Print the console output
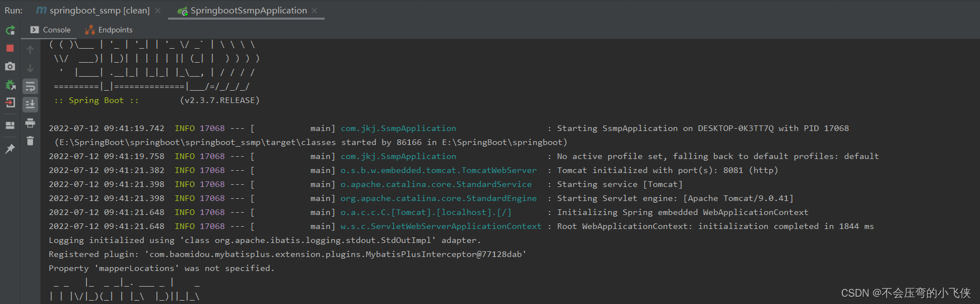 (x=30, y=123)
